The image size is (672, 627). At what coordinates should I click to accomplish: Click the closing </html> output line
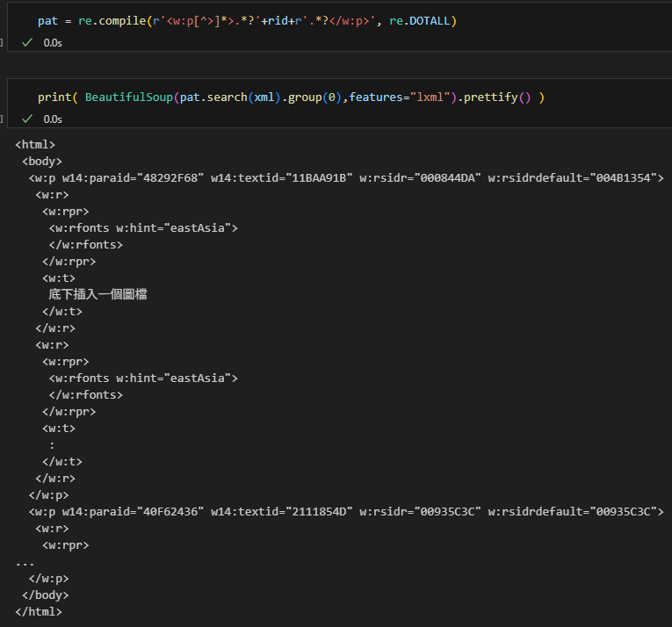(39, 611)
